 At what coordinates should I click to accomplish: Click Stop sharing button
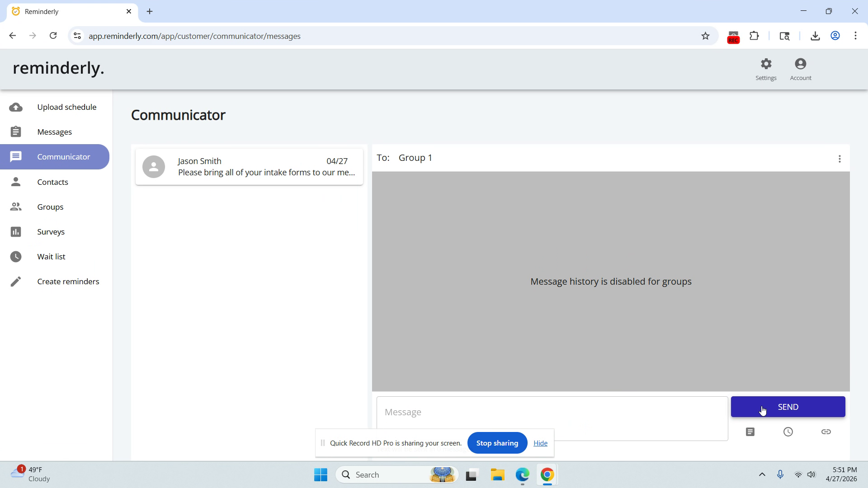497,443
